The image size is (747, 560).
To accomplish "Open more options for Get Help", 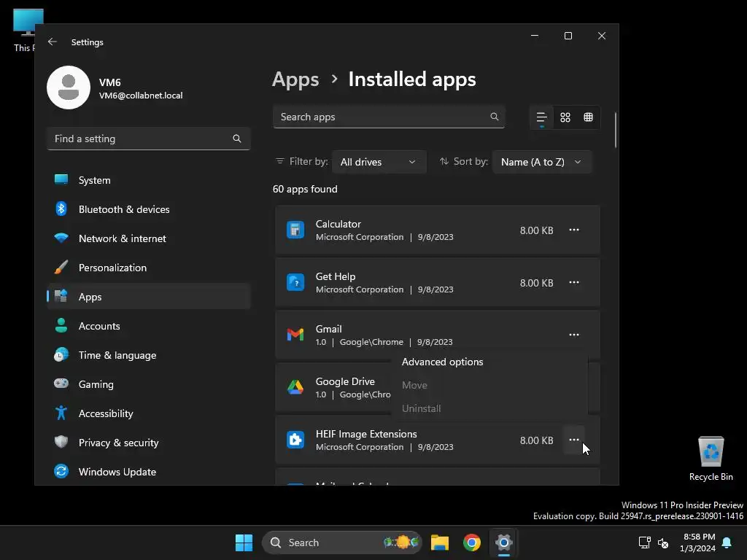I will (574, 282).
